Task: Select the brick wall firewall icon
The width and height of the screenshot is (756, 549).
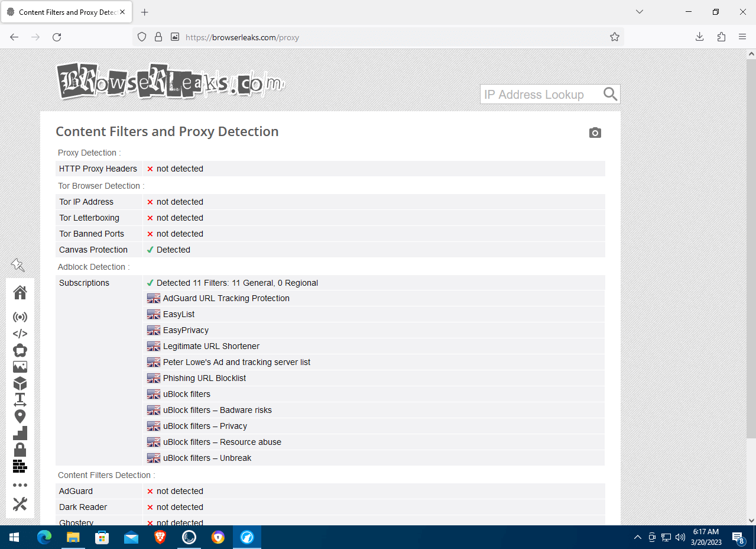Action: pos(20,466)
